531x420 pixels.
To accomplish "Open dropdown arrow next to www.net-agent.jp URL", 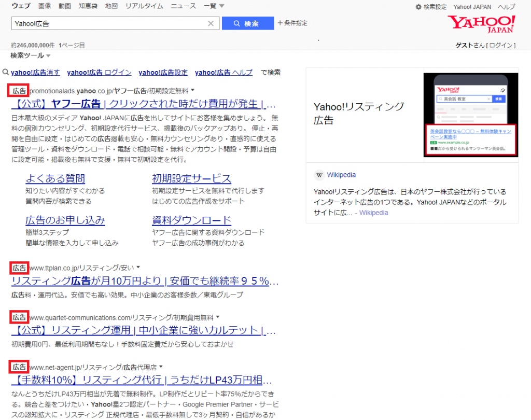I will tap(161, 367).
